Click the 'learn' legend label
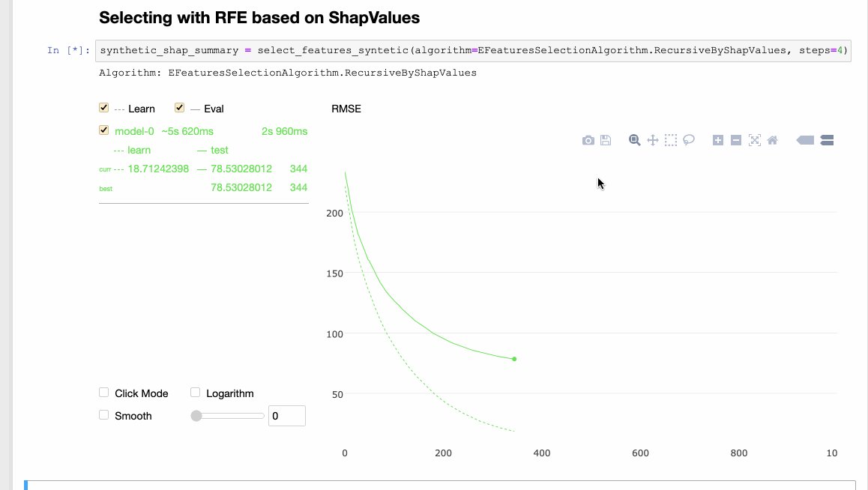Image resolution: width=868 pixels, height=490 pixels. click(x=139, y=150)
